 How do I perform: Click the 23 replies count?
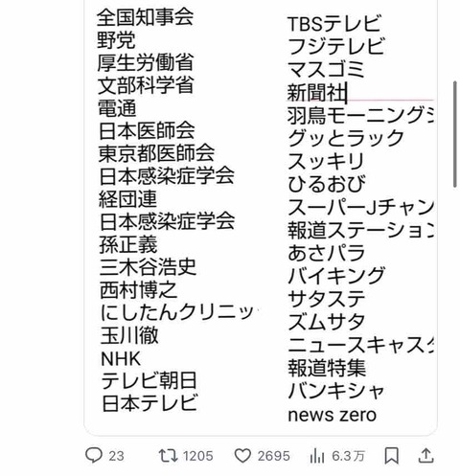116,456
